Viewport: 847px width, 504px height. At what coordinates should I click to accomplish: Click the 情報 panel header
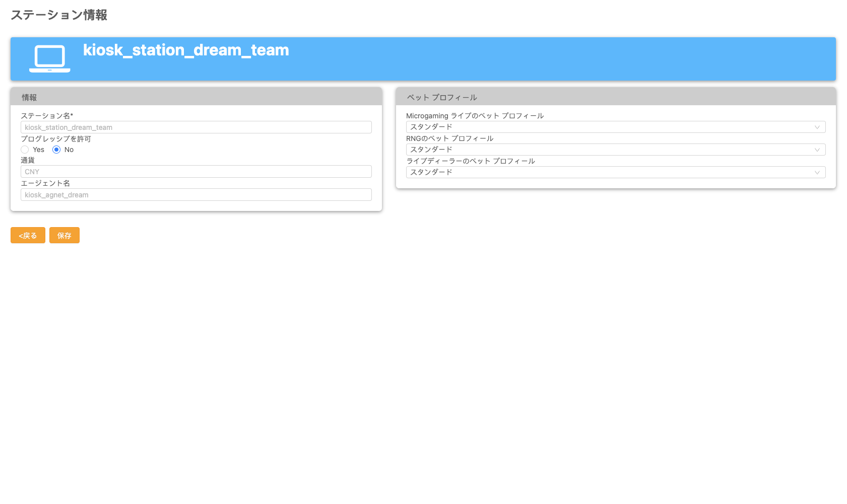pyautogui.click(x=196, y=97)
